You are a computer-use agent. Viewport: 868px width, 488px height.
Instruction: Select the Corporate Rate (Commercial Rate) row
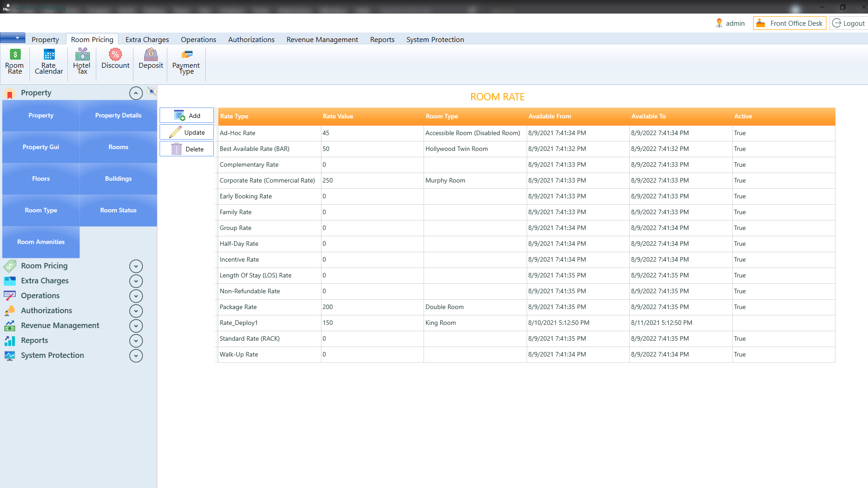click(526, 181)
